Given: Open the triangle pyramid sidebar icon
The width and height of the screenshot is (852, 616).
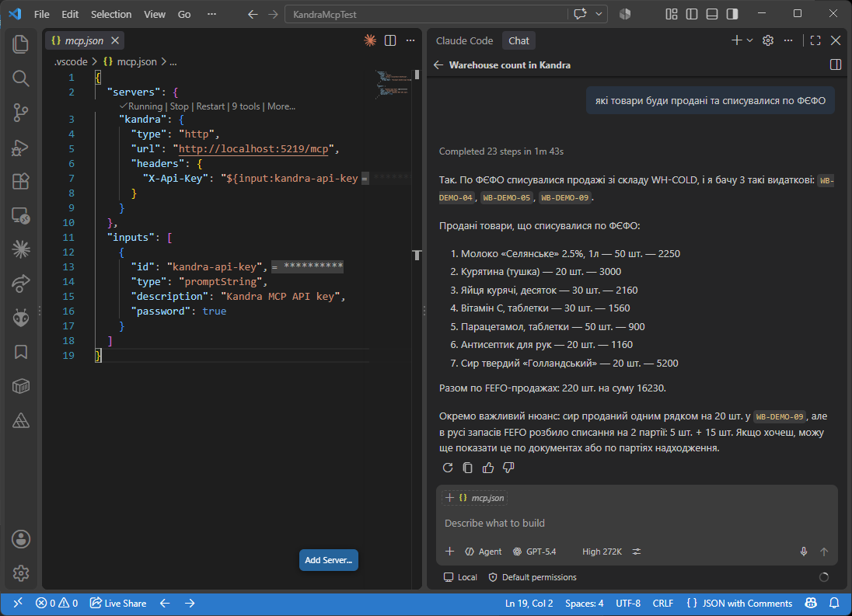Looking at the screenshot, I should (21, 420).
